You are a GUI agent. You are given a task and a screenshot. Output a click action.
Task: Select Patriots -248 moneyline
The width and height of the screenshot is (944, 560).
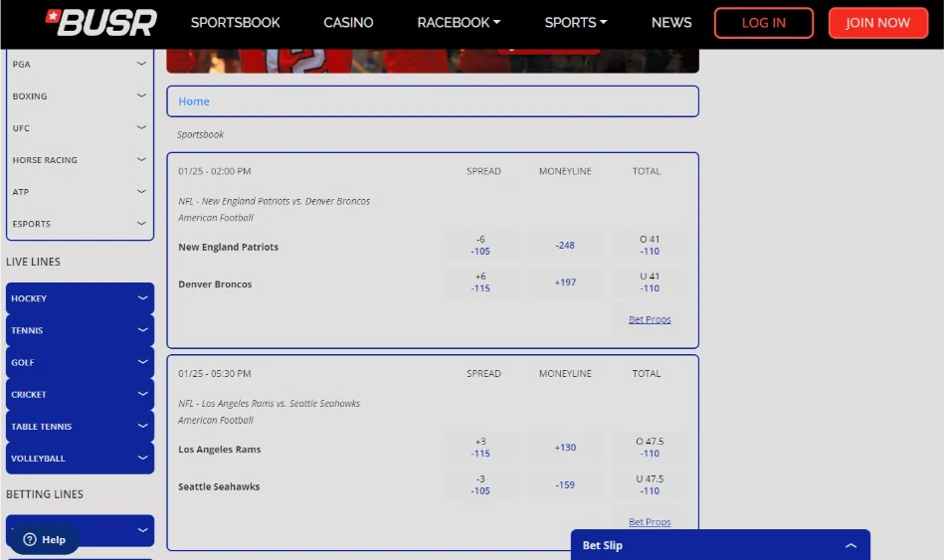click(x=565, y=245)
